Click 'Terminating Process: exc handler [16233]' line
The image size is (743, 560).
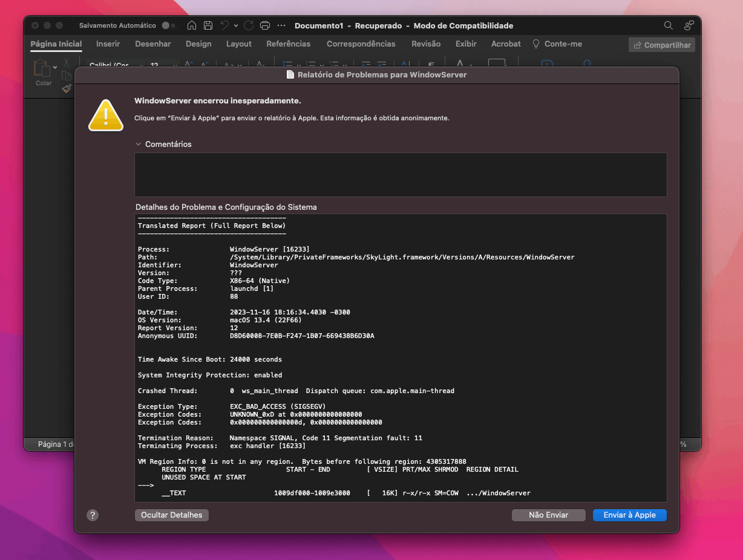pos(222,446)
